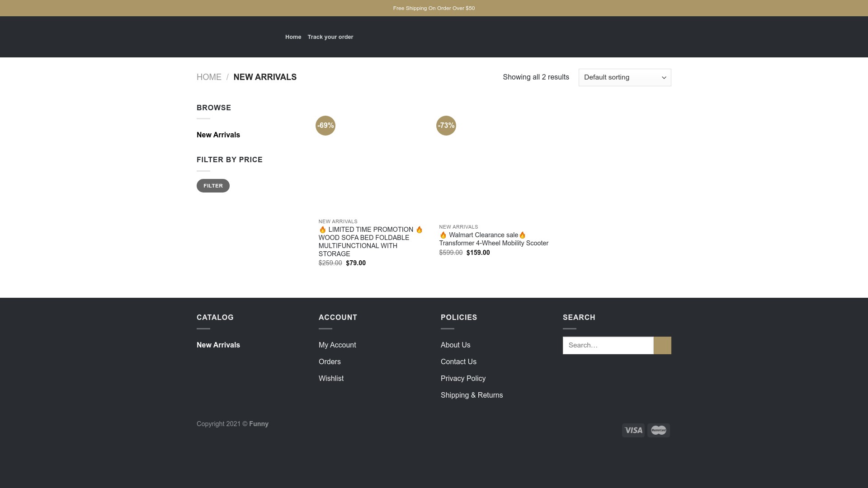This screenshot has width=868, height=488.
Task: Click the MasterCard payment icon
Action: point(658,430)
